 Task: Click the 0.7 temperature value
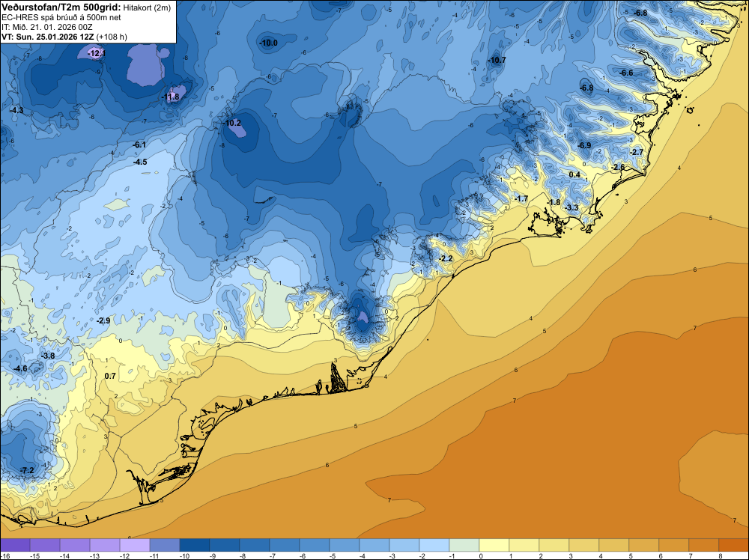110,376
